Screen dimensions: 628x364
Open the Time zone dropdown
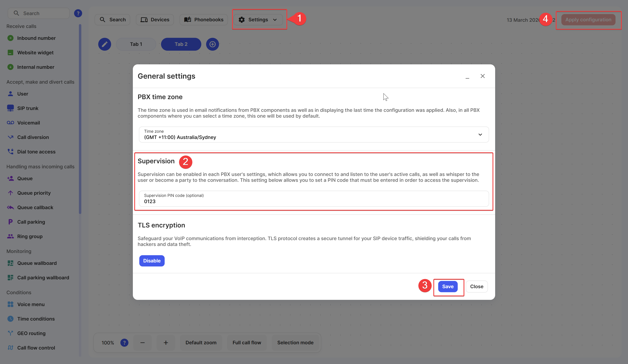[314, 135]
